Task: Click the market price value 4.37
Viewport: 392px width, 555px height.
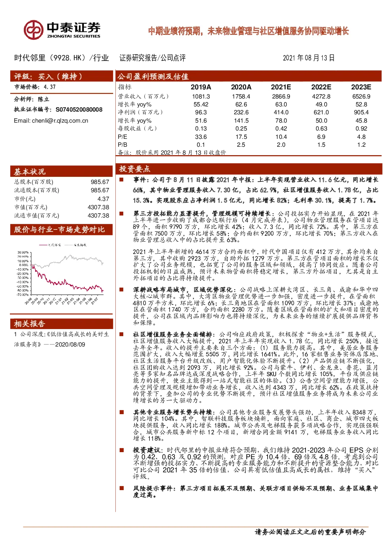Action: coord(50,87)
